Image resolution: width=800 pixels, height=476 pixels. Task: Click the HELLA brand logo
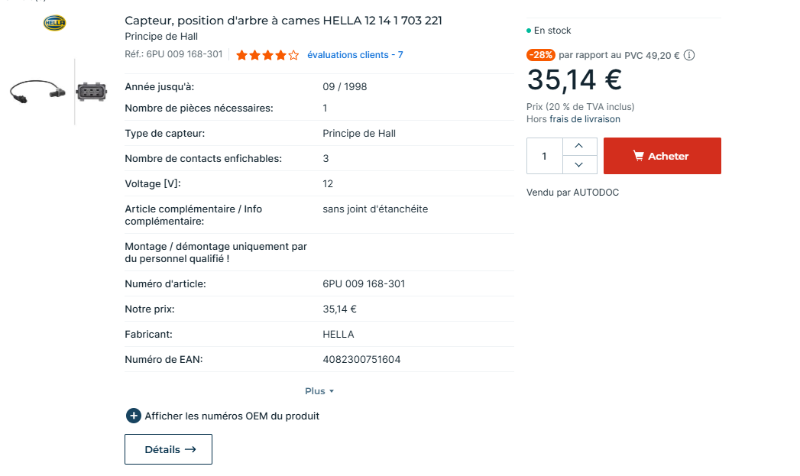point(55,23)
